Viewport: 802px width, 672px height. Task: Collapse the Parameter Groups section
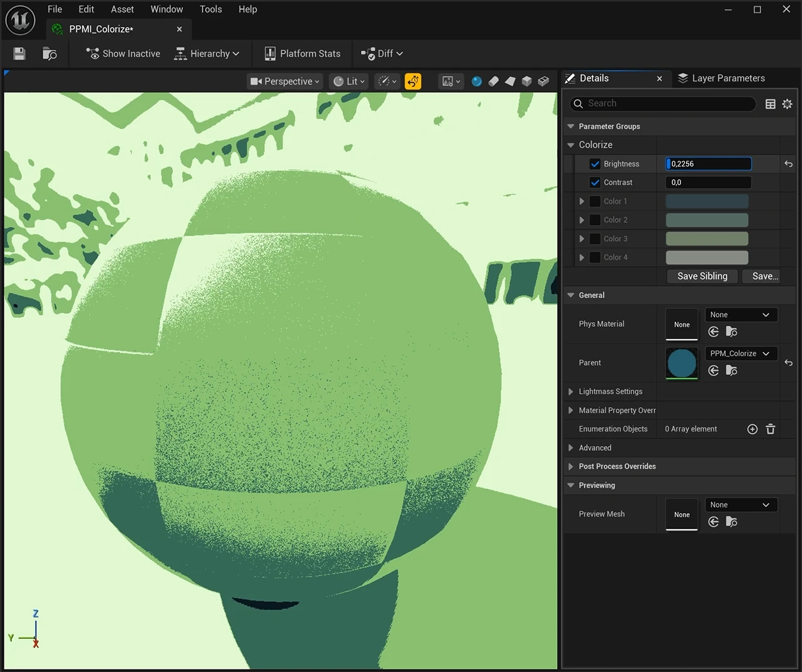[571, 127]
